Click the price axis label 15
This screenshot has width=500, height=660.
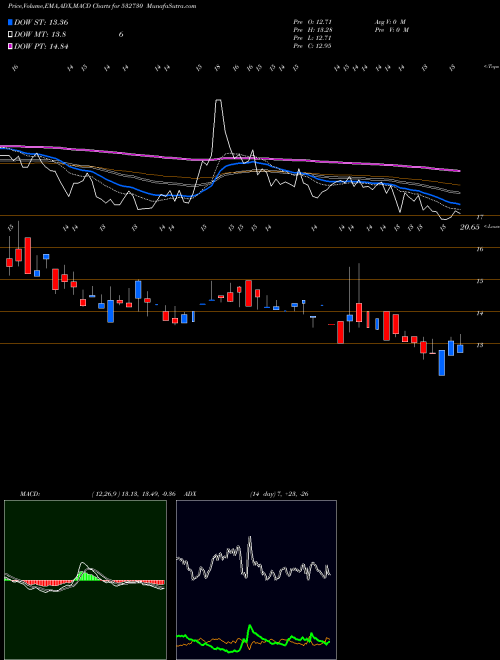pos(479,281)
